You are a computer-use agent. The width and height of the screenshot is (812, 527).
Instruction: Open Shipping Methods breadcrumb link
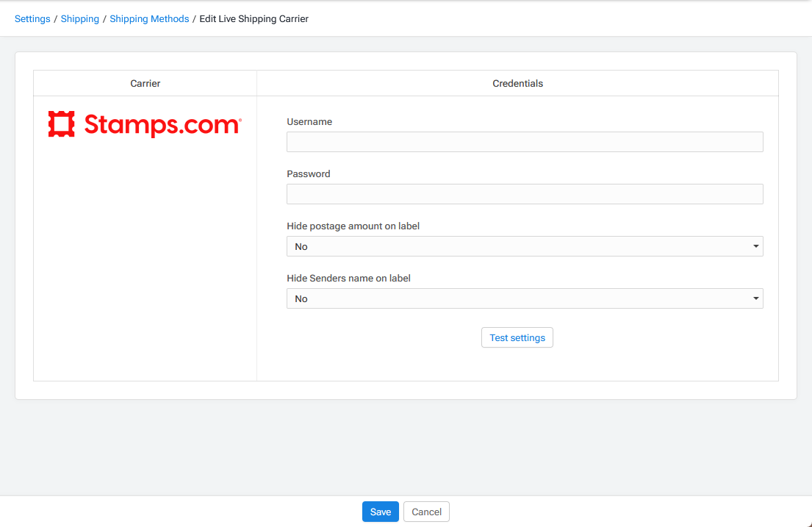point(149,18)
